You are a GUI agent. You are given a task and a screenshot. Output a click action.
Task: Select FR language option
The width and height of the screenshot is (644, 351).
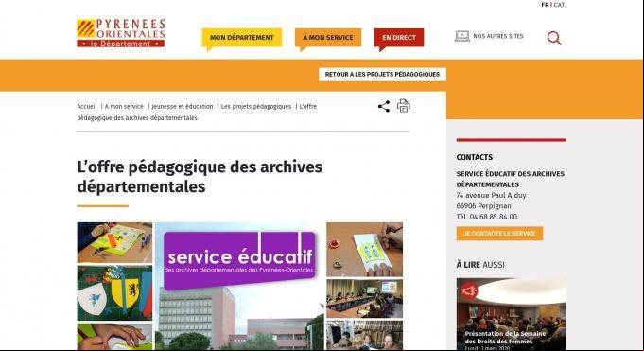[545, 5]
